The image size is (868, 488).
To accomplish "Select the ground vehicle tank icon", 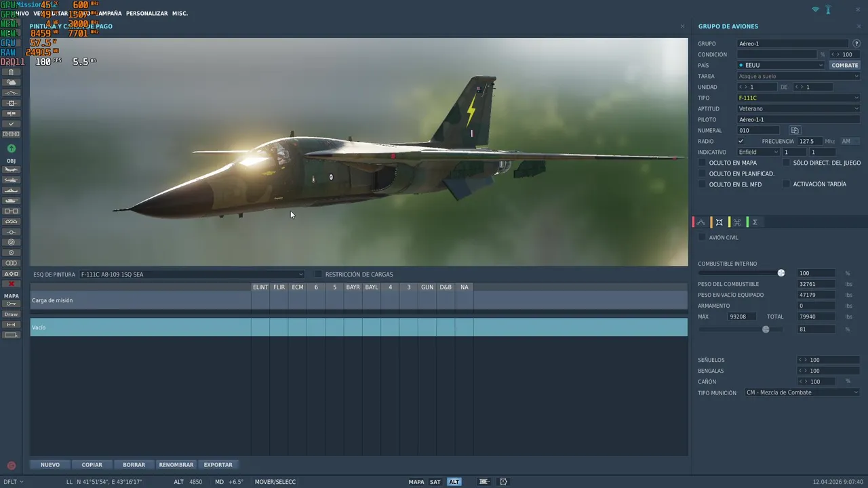I will [11, 201].
